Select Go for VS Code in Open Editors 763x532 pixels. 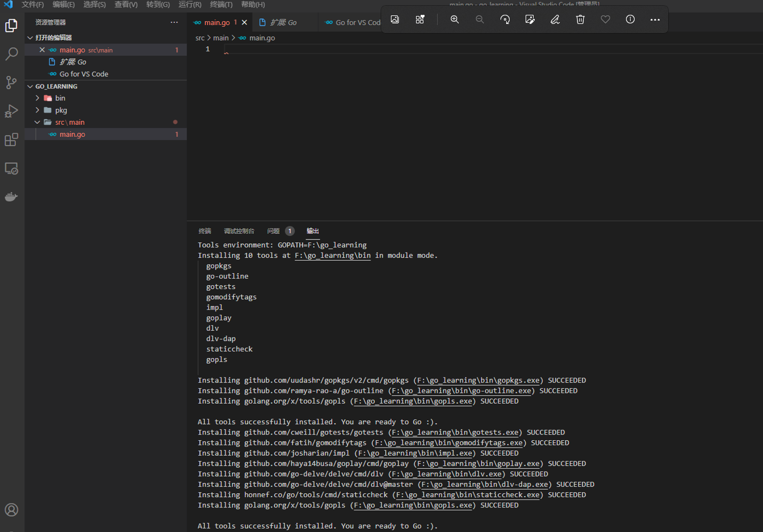click(106, 74)
